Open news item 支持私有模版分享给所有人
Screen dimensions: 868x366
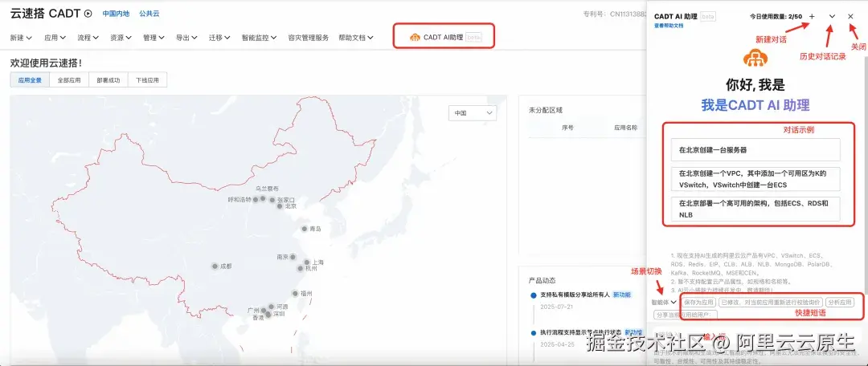575,295
